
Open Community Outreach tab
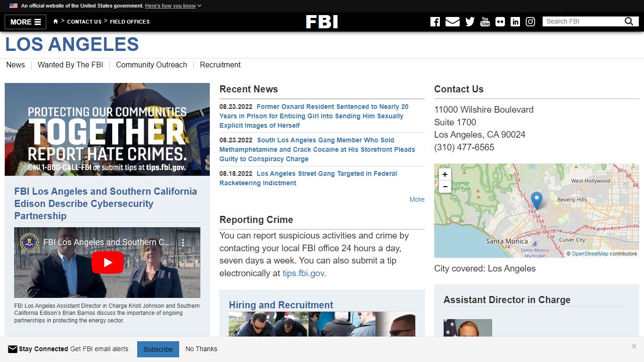(151, 65)
